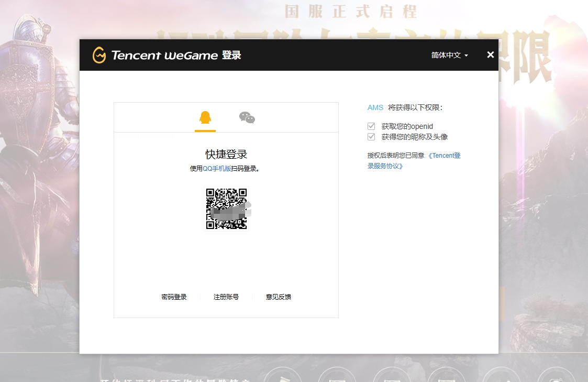
Task: Switch to WeChat login tab icon
Action: click(x=247, y=117)
